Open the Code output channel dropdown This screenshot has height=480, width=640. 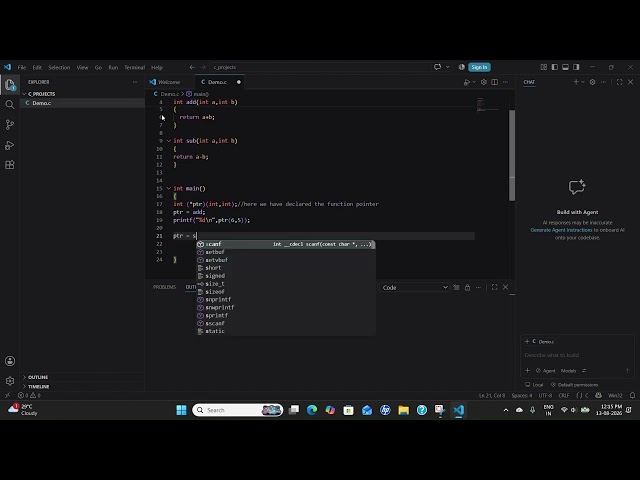(x=415, y=287)
